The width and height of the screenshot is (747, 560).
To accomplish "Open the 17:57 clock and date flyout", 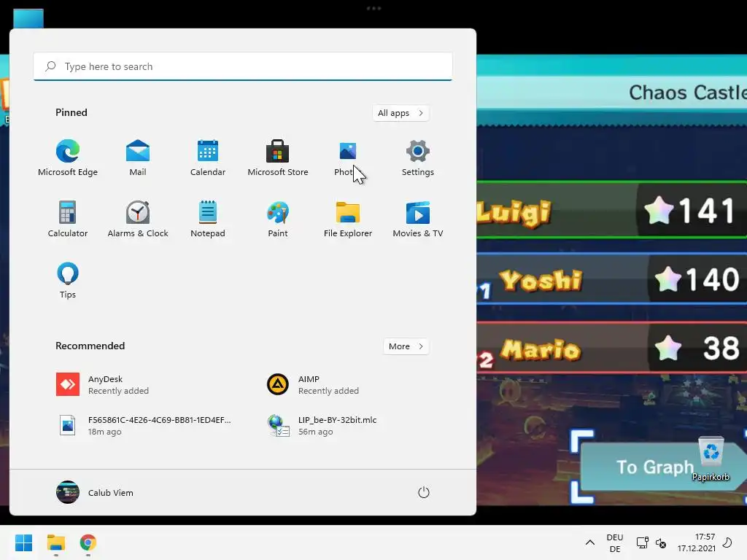I will tap(696, 542).
